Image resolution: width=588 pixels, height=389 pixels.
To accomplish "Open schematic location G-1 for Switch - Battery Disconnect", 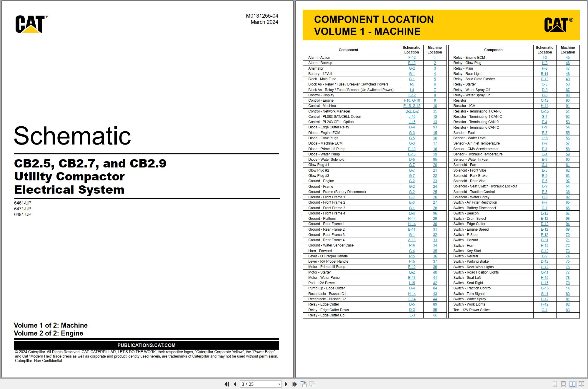I will pyautogui.click(x=544, y=208).
